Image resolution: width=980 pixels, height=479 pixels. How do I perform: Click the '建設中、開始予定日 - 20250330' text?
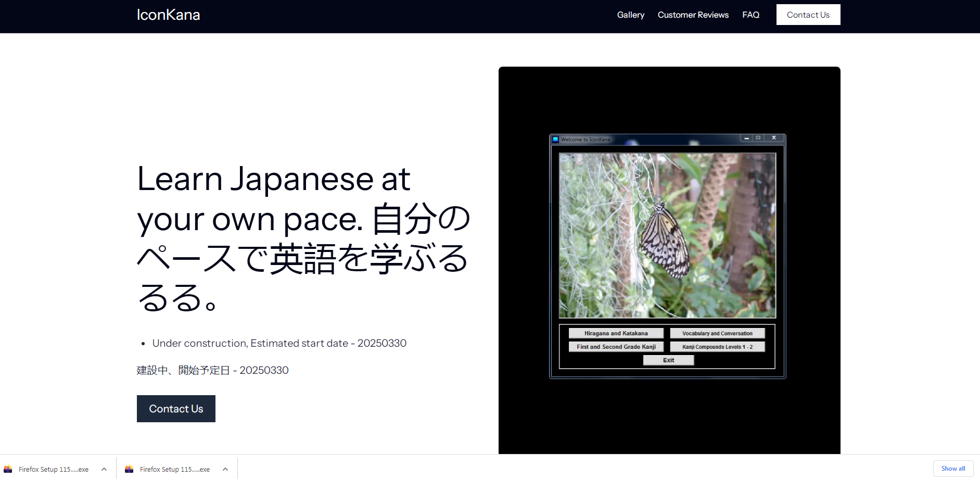click(x=212, y=370)
